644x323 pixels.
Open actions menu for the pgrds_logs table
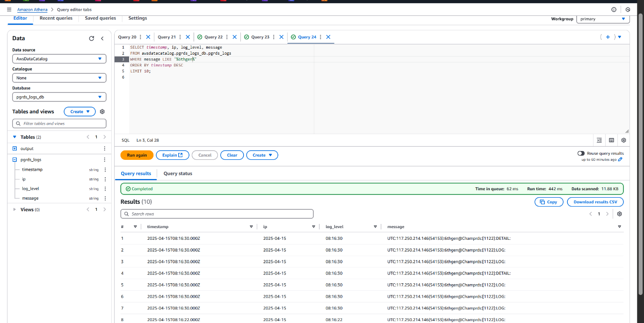click(x=104, y=160)
